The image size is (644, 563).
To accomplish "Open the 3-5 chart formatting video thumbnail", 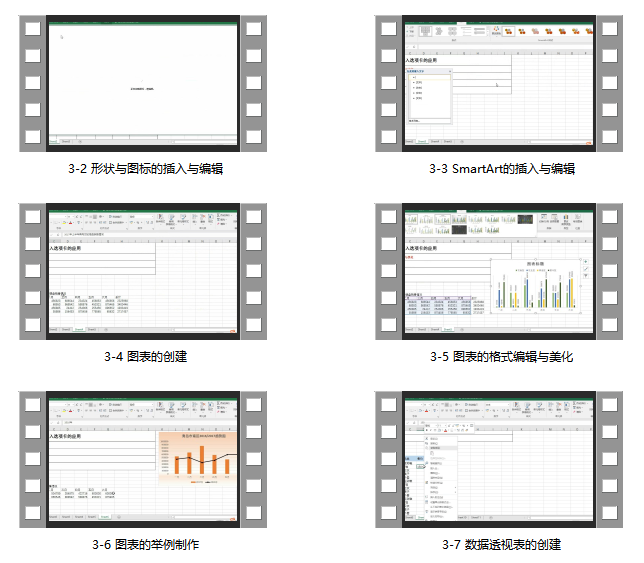I will pyautogui.click(x=499, y=271).
